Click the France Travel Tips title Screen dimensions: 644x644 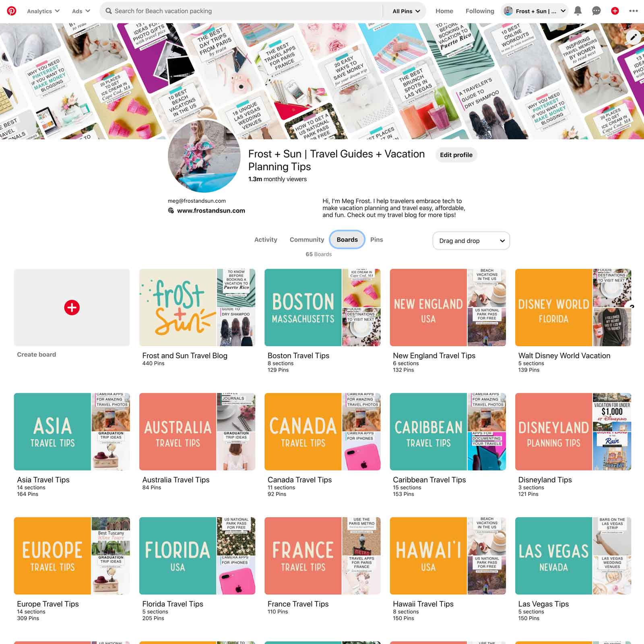pos(298,604)
